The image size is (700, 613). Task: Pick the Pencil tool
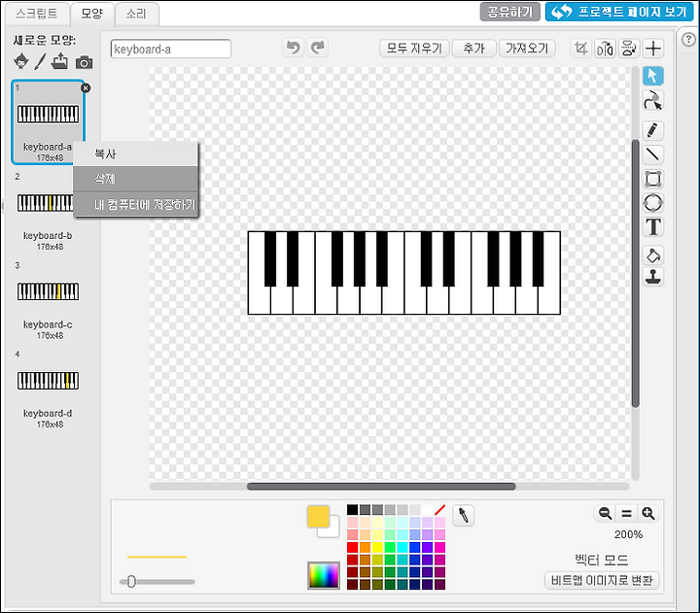(x=652, y=130)
